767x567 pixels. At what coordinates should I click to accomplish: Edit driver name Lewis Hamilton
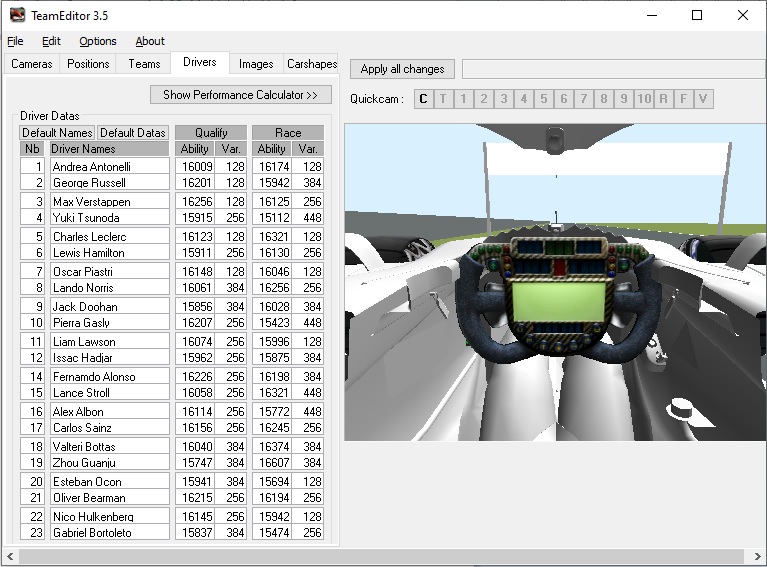pyautogui.click(x=110, y=252)
